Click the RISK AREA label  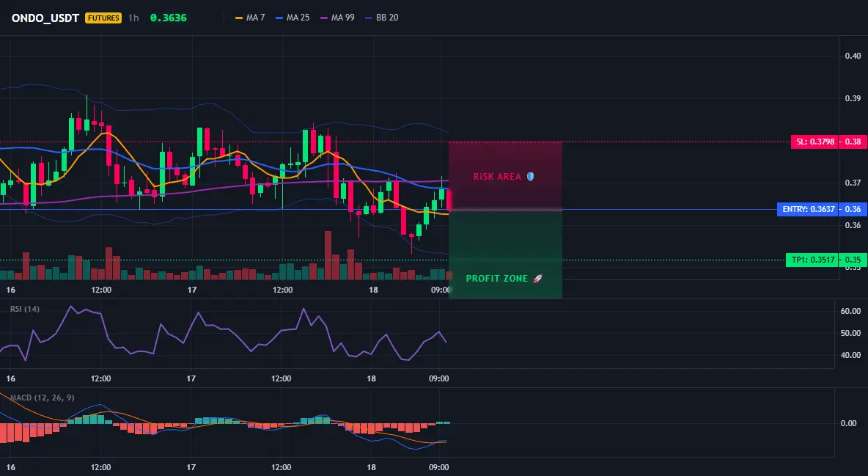pyautogui.click(x=497, y=177)
